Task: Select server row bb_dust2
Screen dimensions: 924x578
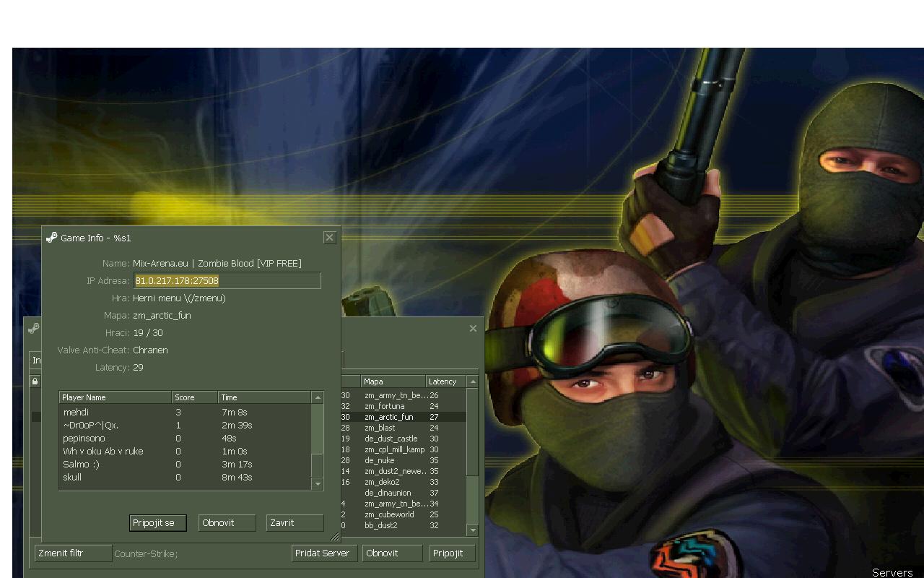Action: [x=403, y=525]
